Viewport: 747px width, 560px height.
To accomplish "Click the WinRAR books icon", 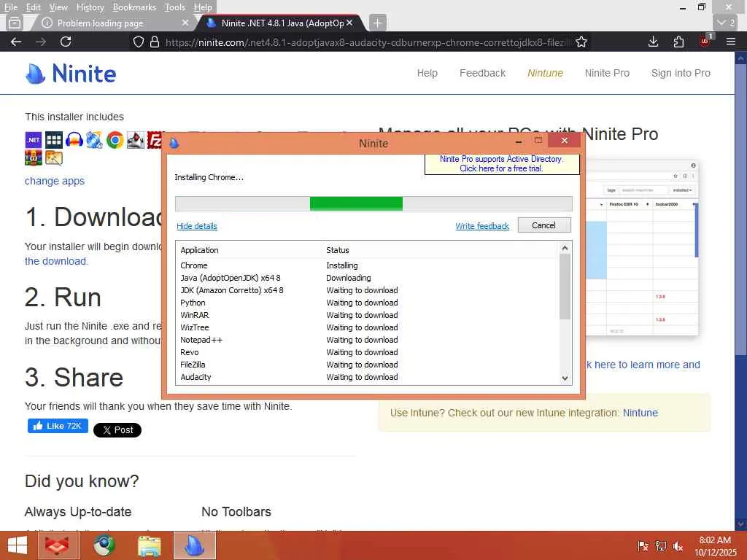I will [34, 157].
